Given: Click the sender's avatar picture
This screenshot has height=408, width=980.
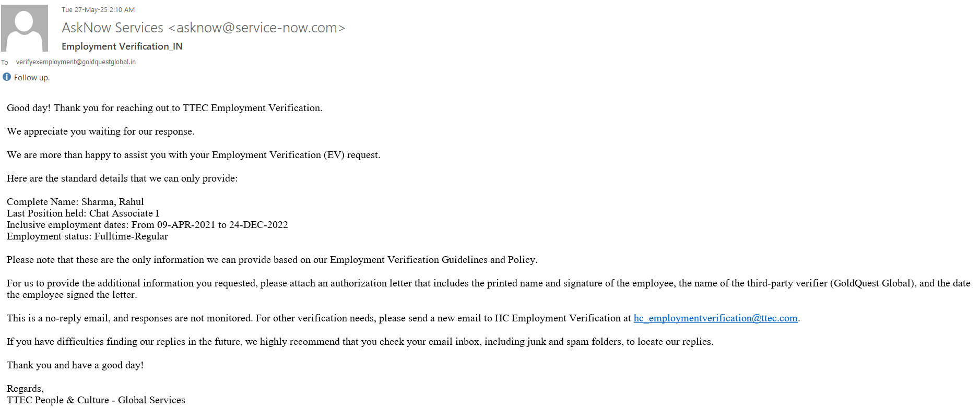Looking at the screenshot, I should coord(25,28).
